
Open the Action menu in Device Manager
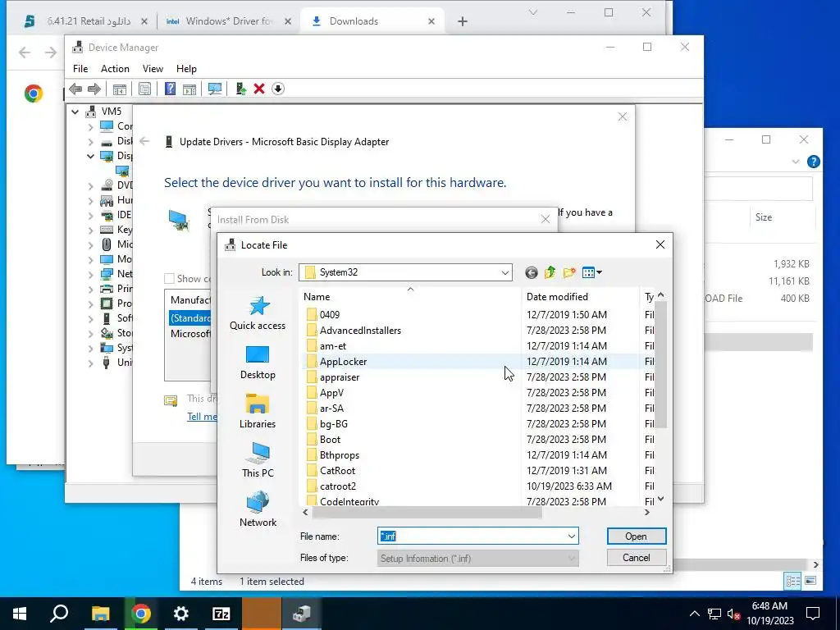pyautogui.click(x=115, y=69)
